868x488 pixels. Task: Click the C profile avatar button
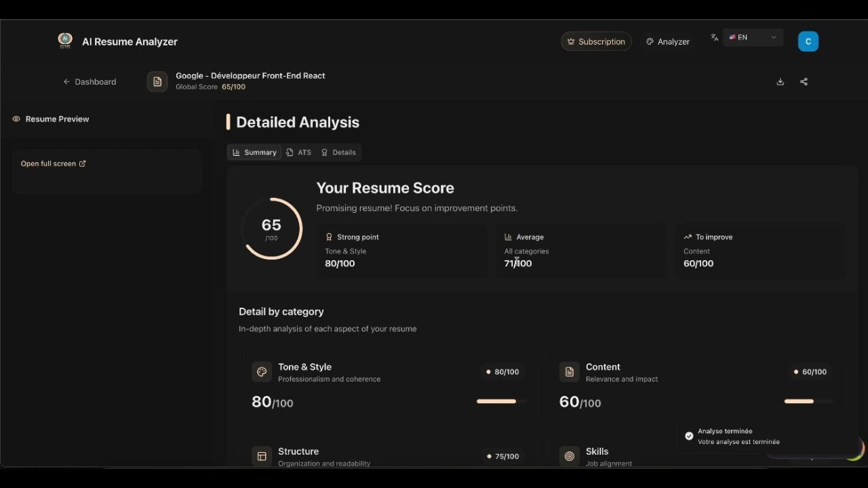click(808, 41)
